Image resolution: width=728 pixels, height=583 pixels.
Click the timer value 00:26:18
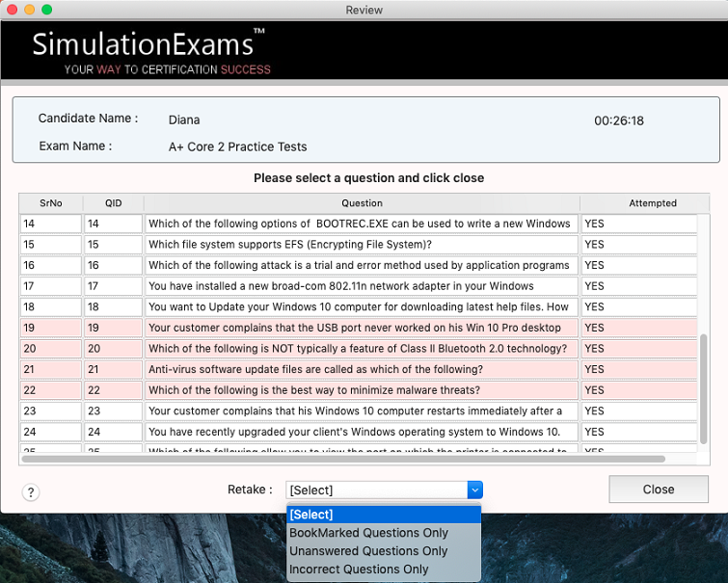click(619, 120)
